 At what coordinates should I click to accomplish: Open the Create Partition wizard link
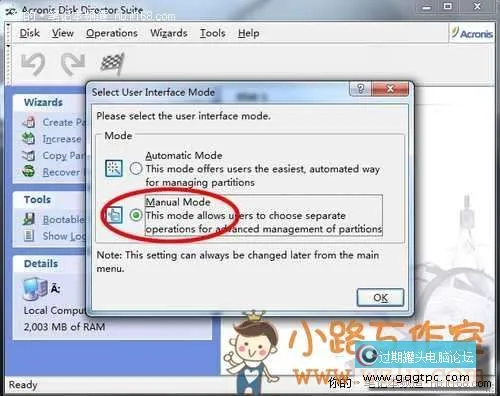click(x=64, y=122)
